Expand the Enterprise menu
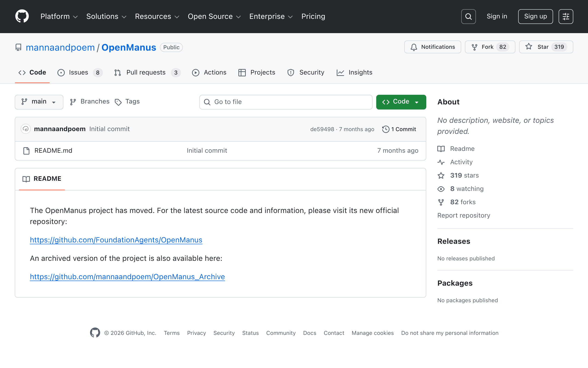Image resolution: width=588 pixels, height=368 pixels. (271, 16)
